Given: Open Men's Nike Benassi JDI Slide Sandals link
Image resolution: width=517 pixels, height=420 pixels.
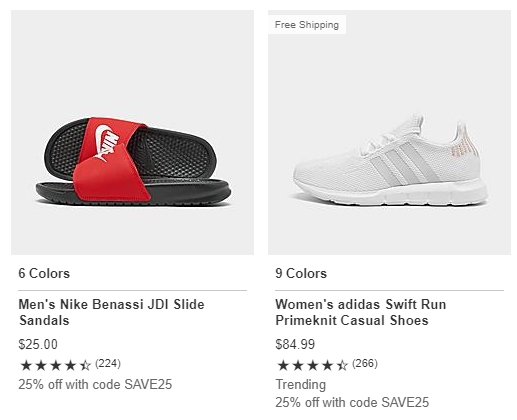Looking at the screenshot, I should point(111,312).
